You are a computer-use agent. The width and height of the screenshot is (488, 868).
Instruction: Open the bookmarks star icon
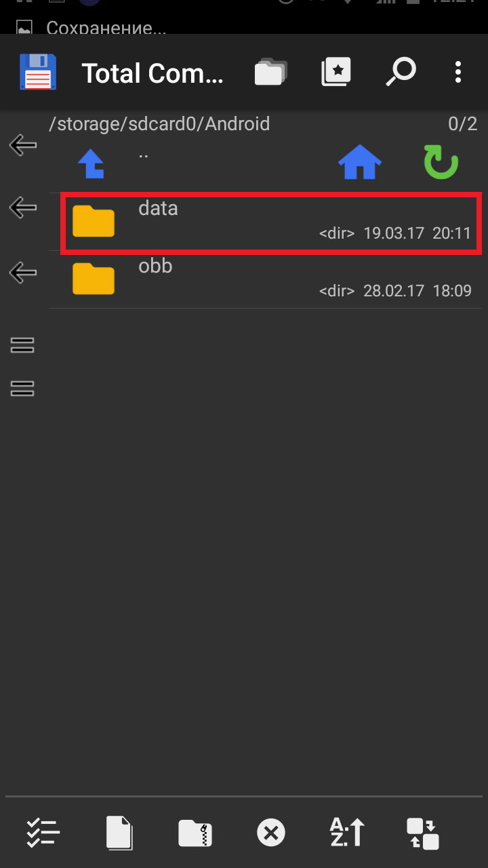(x=336, y=73)
